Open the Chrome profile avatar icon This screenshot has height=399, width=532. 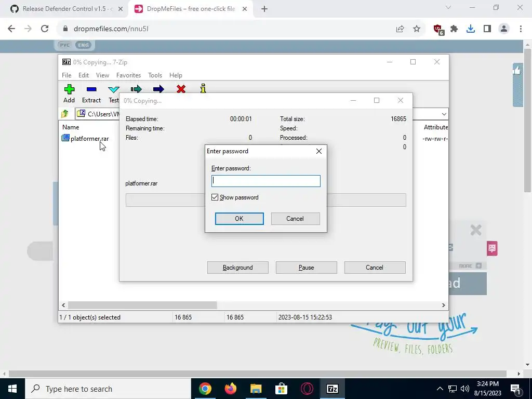tap(504, 29)
